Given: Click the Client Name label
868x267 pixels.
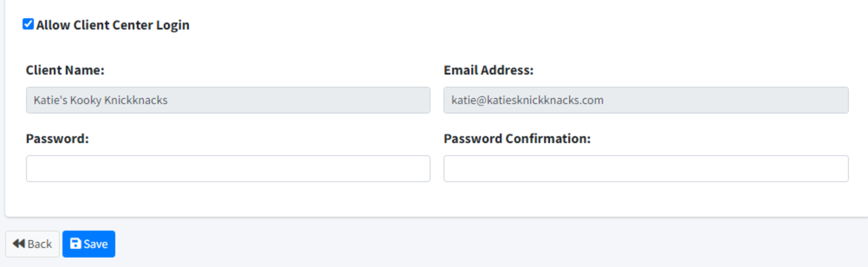Looking at the screenshot, I should click(x=65, y=70).
